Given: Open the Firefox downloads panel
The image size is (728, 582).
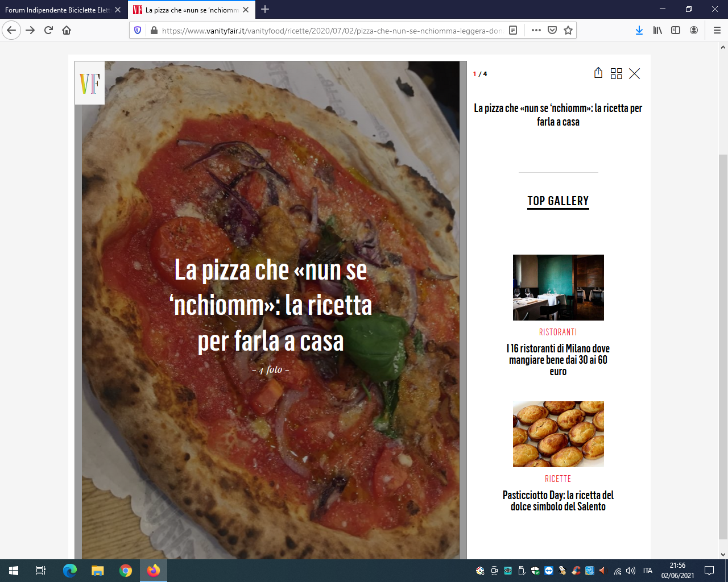Looking at the screenshot, I should [639, 30].
